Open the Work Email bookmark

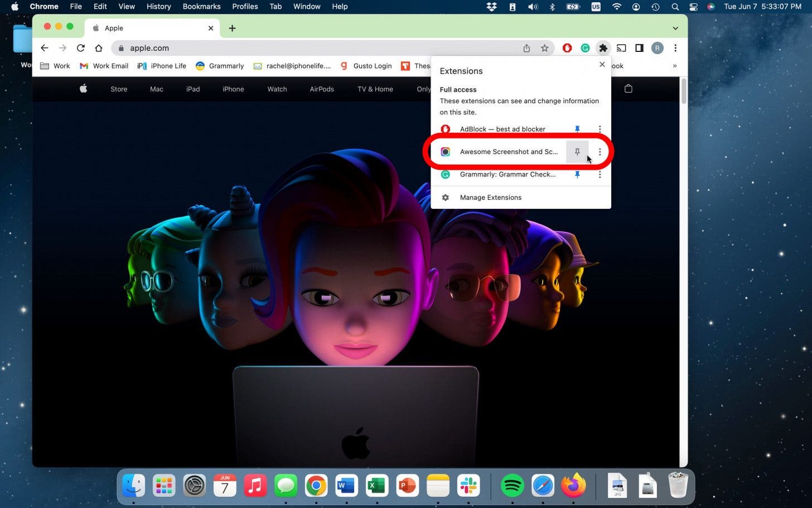click(x=104, y=66)
